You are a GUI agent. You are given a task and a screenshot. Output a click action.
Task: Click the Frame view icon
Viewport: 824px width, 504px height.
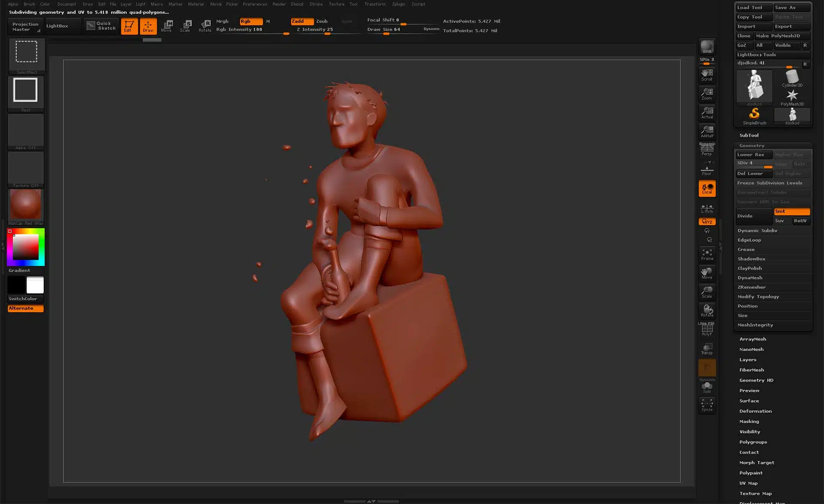707,254
